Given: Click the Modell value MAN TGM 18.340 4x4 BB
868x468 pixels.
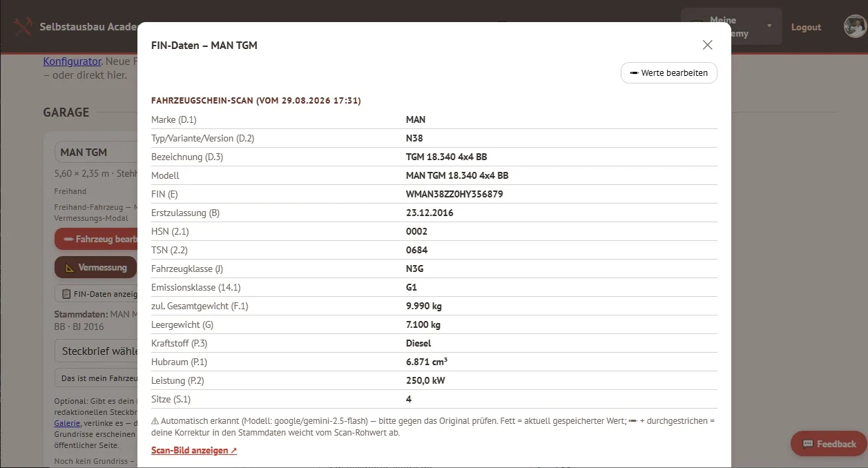Looking at the screenshot, I should coord(457,175).
